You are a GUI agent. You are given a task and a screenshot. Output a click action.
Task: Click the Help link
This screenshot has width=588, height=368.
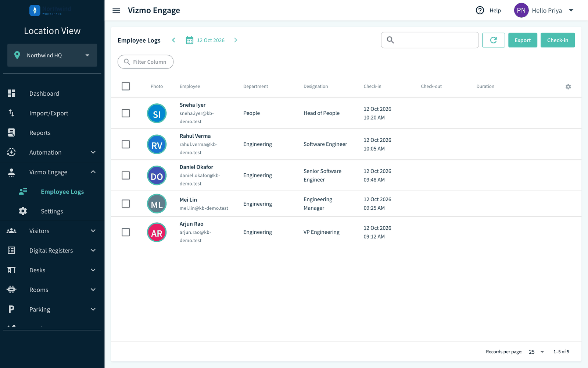point(495,10)
